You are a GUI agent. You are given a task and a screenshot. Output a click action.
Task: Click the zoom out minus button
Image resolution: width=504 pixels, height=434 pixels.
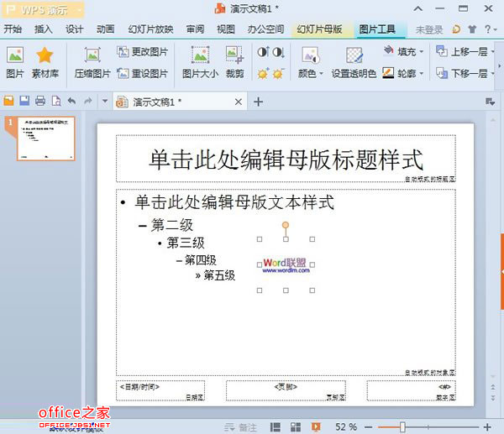coord(369,427)
